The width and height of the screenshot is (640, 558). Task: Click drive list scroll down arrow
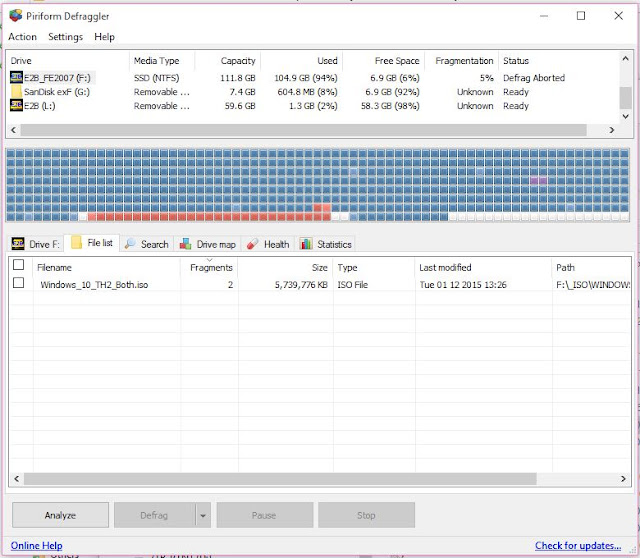(625, 116)
